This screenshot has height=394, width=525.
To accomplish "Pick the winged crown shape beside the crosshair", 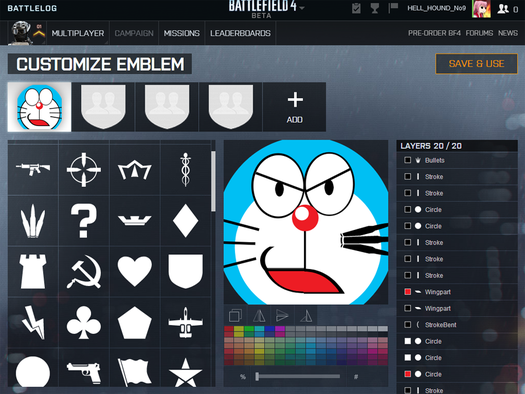I will coord(135,169).
